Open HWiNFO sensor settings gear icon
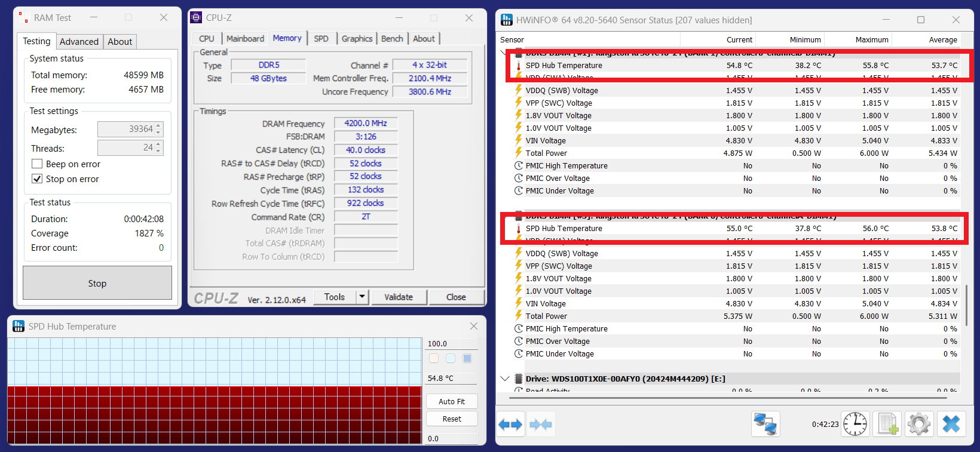Image resolution: width=980 pixels, height=452 pixels. 919,425
